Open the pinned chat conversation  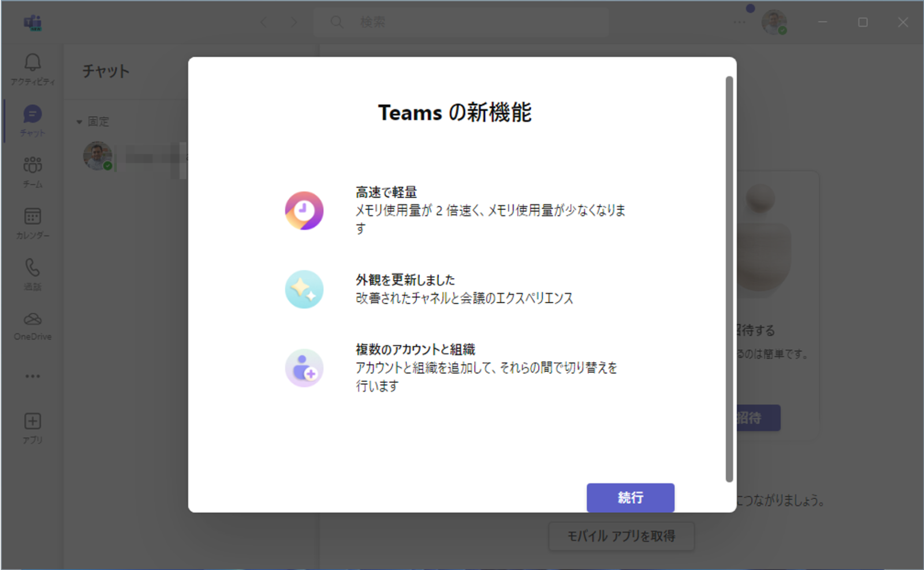(130, 155)
